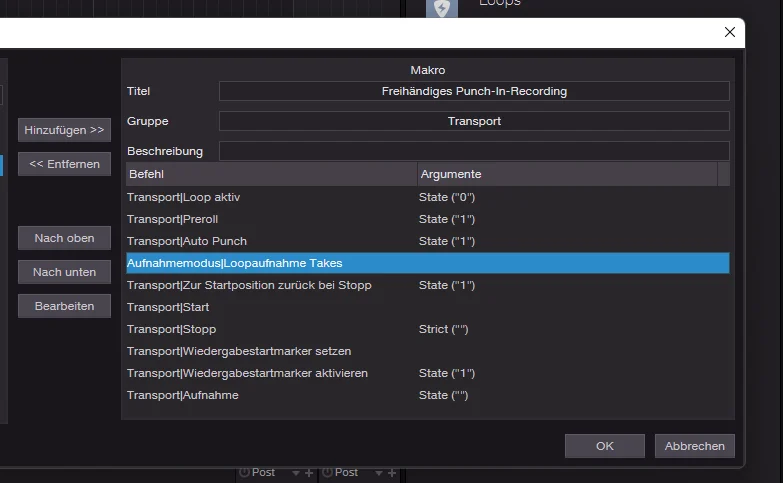The image size is (783, 483).
Task: Click the plus icon after left Post
Action: coord(309,473)
